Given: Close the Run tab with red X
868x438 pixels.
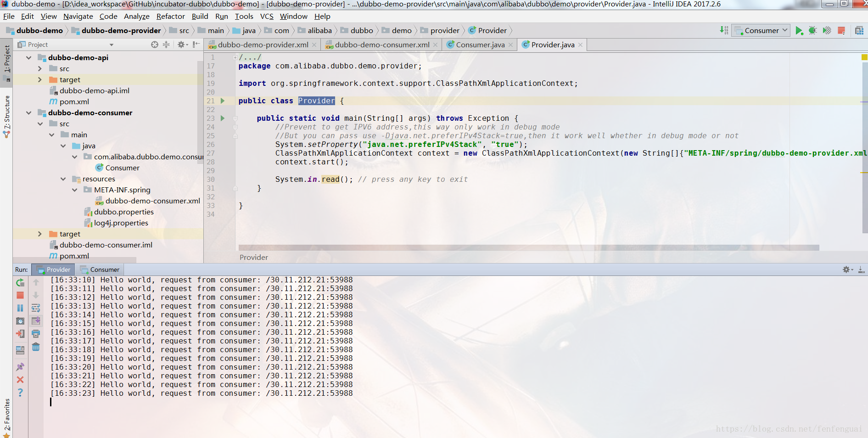Looking at the screenshot, I should tap(20, 380).
